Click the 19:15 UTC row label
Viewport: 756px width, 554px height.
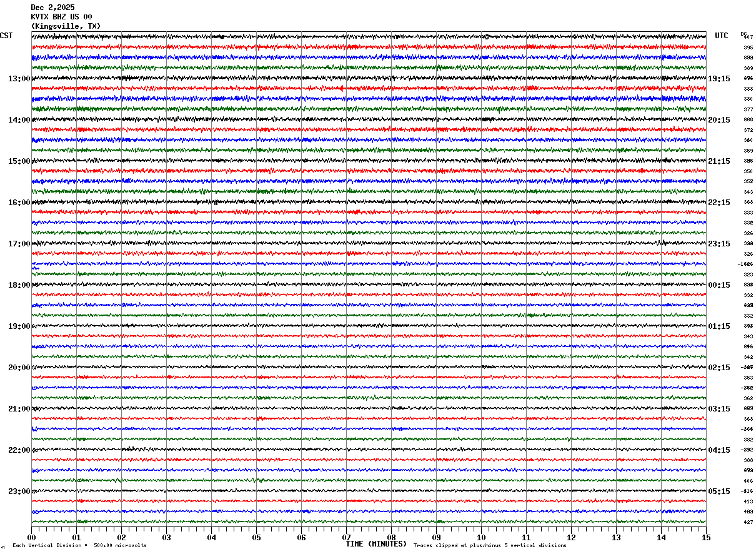[719, 79]
